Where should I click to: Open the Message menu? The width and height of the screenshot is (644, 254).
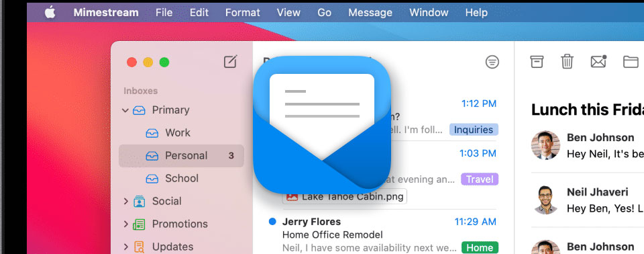point(370,13)
